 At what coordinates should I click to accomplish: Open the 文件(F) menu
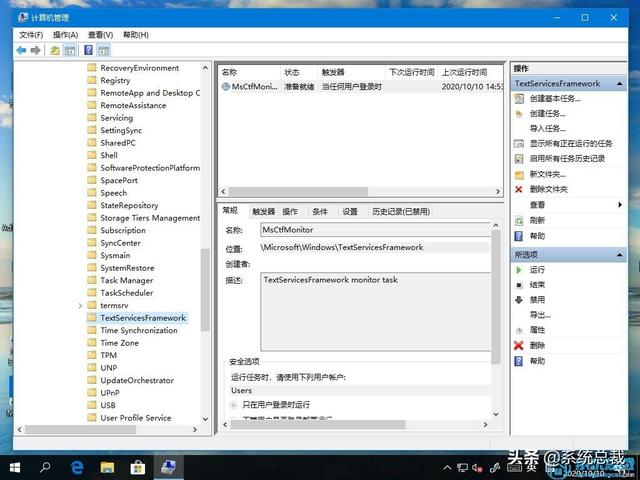pyautogui.click(x=31, y=35)
